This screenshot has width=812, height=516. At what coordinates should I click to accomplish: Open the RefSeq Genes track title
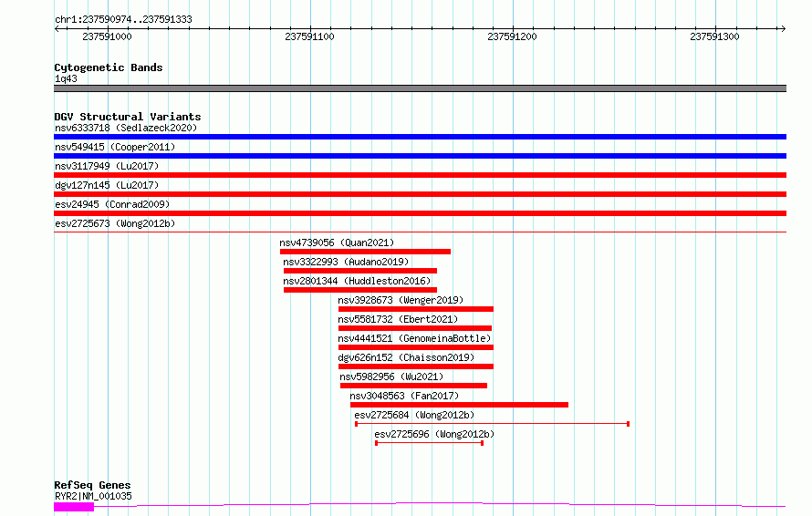[92, 485]
